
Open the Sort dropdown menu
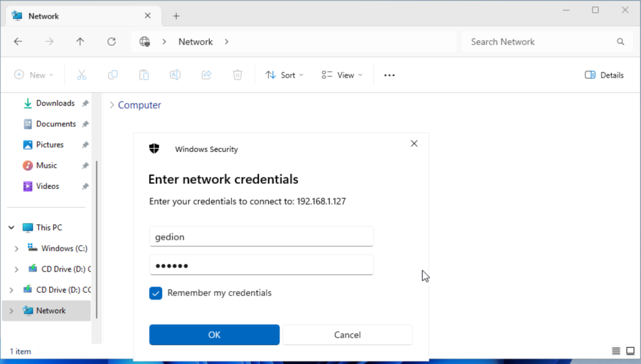[284, 75]
